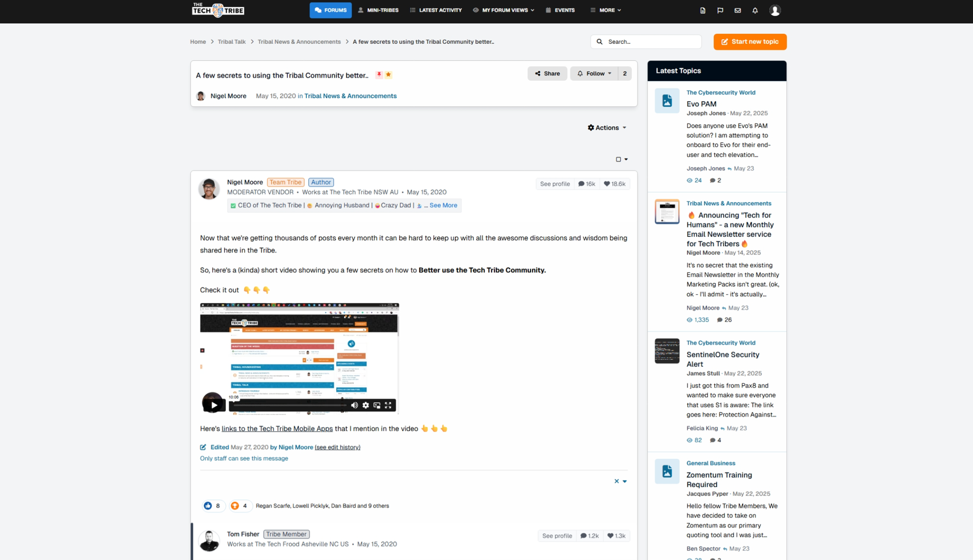Open the MORE navigation dropdown

click(605, 10)
